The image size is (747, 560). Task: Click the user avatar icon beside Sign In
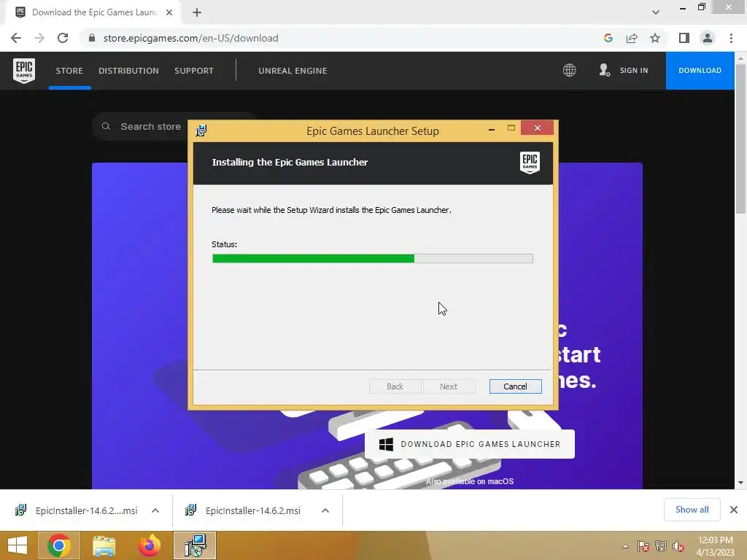pos(605,71)
